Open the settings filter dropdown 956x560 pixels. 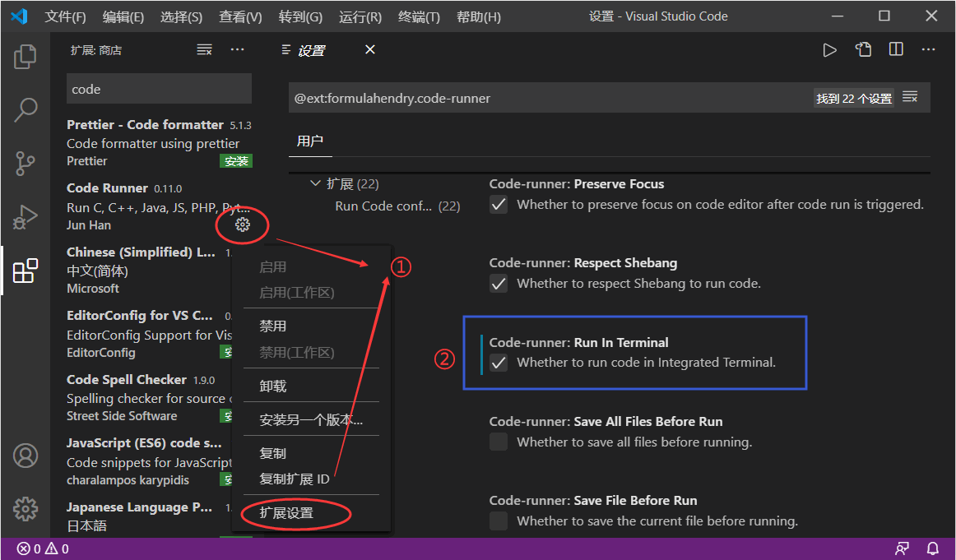click(912, 96)
